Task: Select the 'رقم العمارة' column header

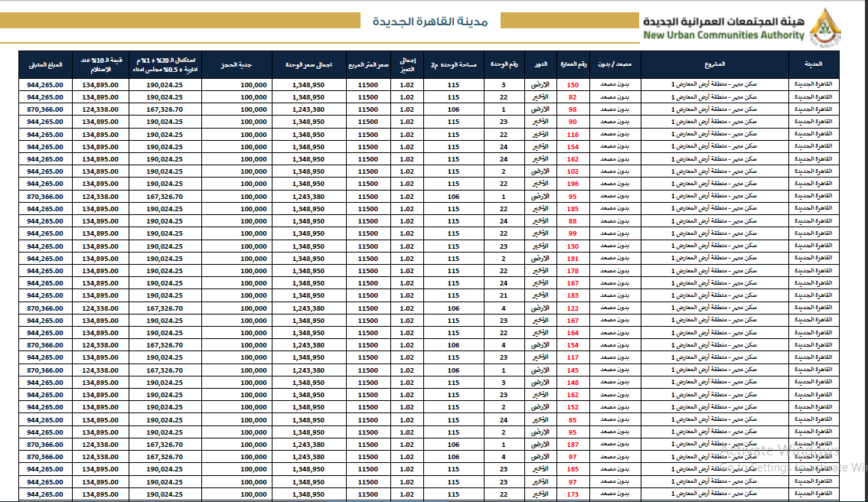Action: coord(573,64)
